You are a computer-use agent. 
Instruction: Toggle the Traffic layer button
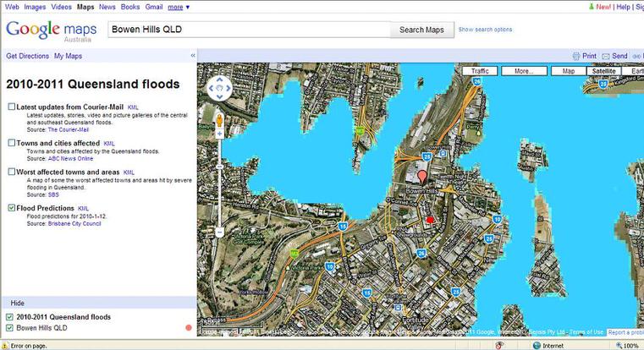coord(480,71)
